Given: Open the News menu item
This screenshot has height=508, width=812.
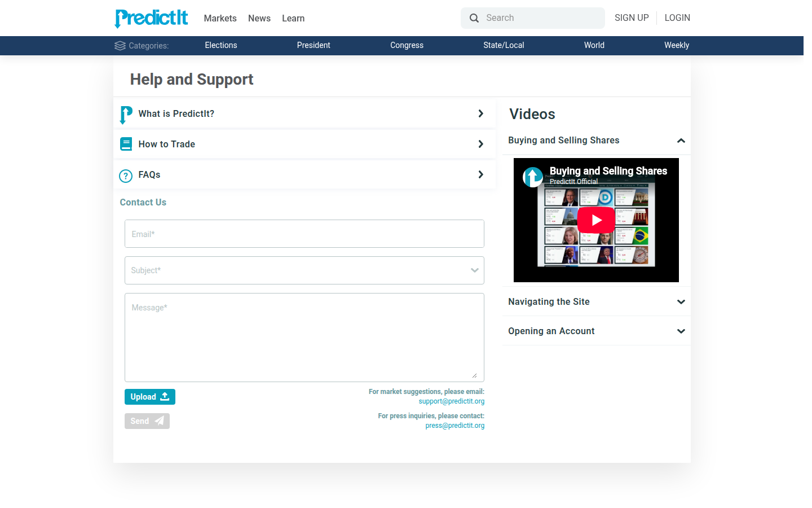Looking at the screenshot, I should pyautogui.click(x=259, y=18).
